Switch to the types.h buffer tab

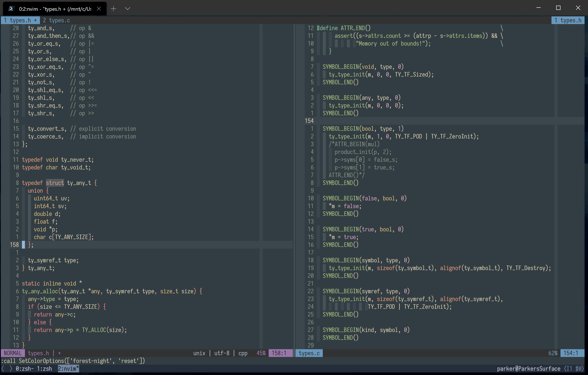pyautogui.click(x=20, y=20)
